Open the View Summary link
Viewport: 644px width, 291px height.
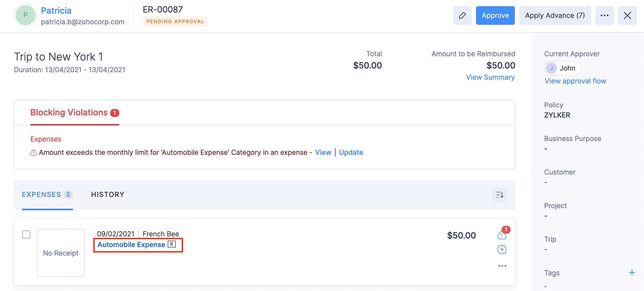click(490, 77)
